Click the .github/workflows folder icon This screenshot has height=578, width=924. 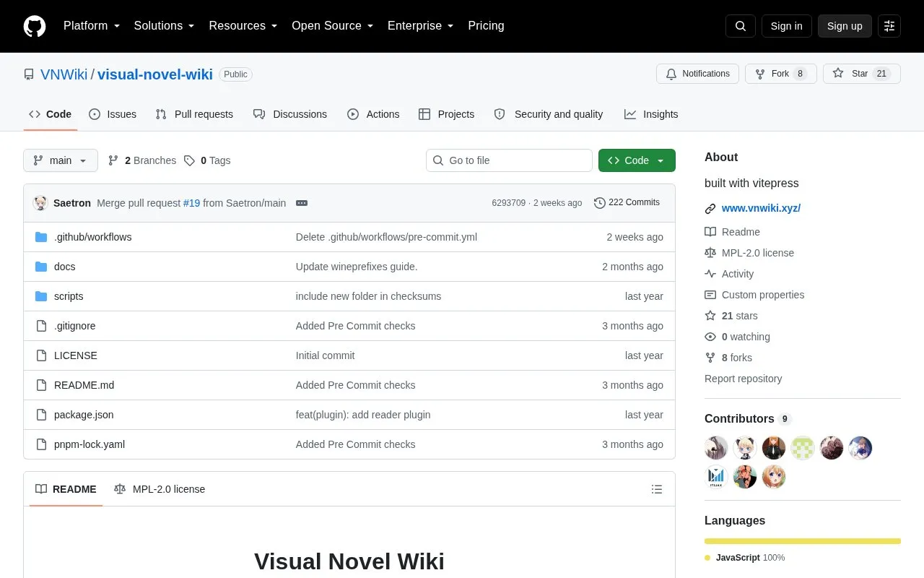41,237
